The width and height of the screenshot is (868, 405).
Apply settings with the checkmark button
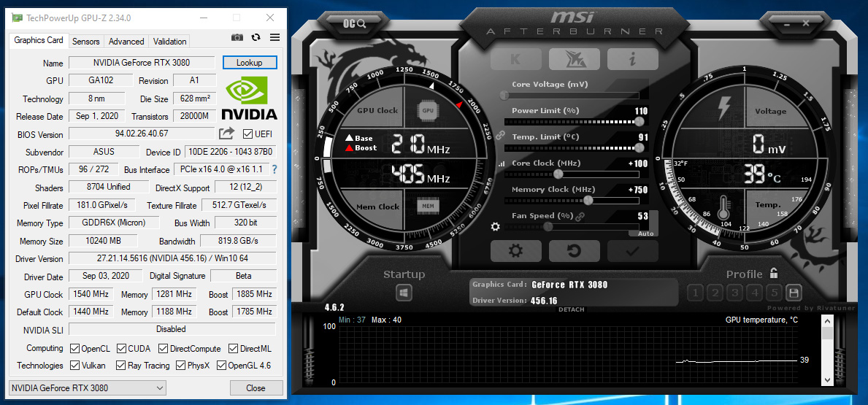633,251
